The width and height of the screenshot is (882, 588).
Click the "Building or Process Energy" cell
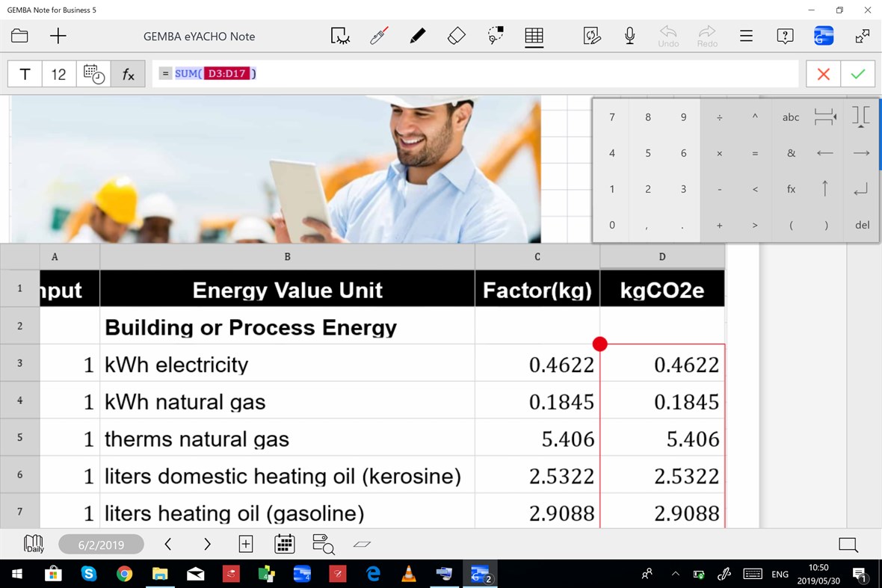coord(288,327)
